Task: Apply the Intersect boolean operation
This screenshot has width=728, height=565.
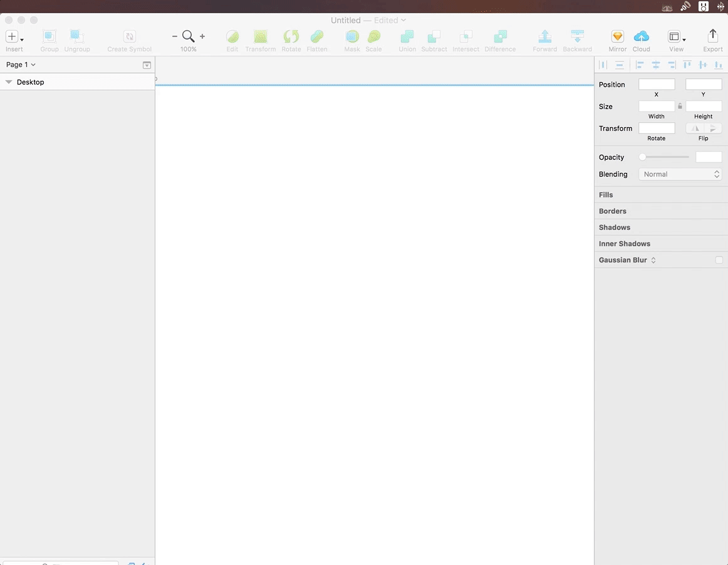Action: coord(465,36)
